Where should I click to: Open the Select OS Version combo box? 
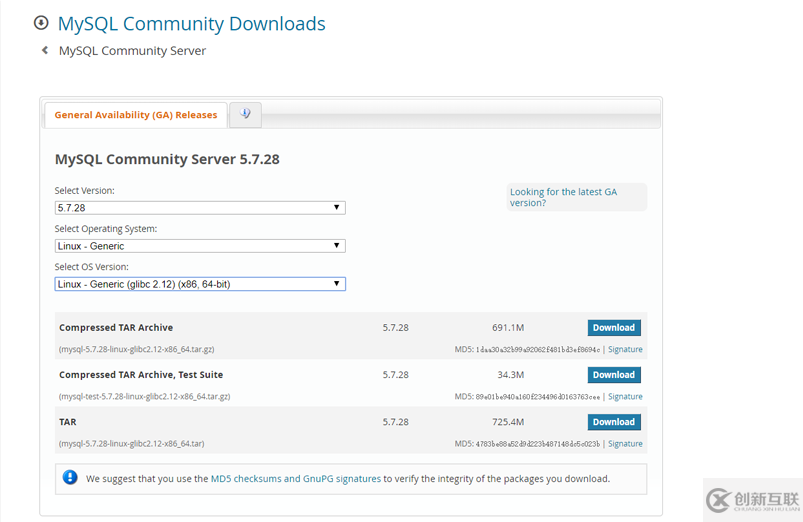200,284
